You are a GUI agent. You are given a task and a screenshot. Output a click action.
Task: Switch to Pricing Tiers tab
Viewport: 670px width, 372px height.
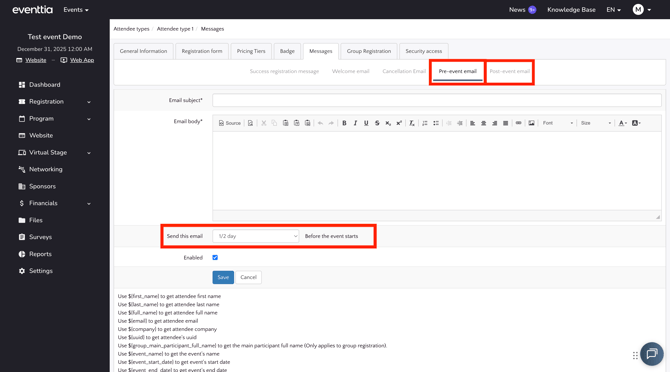(x=251, y=51)
